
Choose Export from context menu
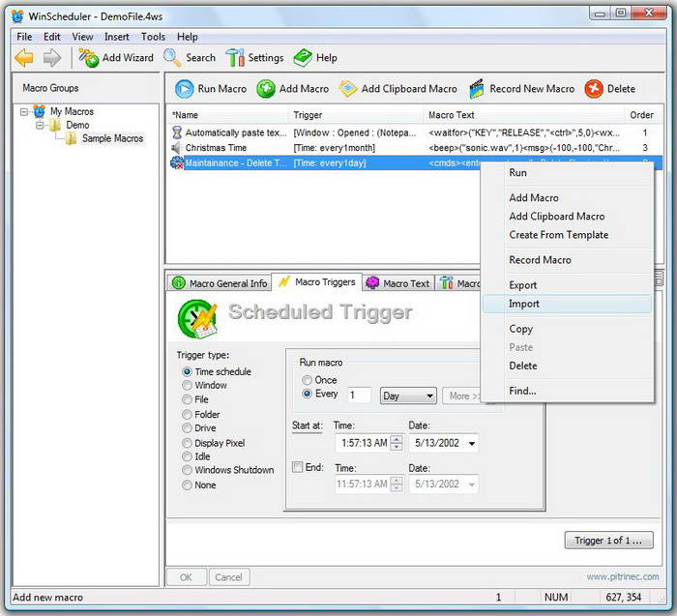coord(567,285)
